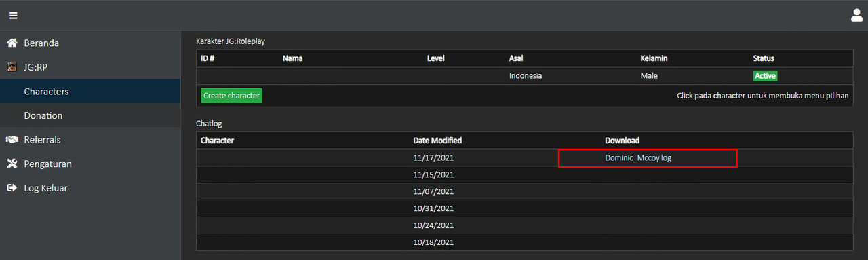868x260 pixels.
Task: Click the Date Modified column header
Action: (437, 141)
